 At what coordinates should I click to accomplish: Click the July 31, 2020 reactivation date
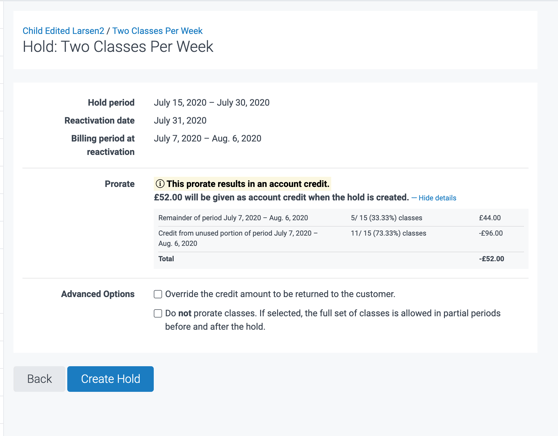point(180,121)
